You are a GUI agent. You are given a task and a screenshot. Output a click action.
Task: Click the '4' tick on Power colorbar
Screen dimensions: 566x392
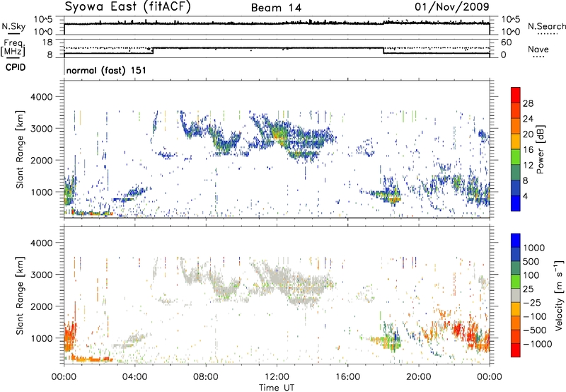(x=526, y=196)
